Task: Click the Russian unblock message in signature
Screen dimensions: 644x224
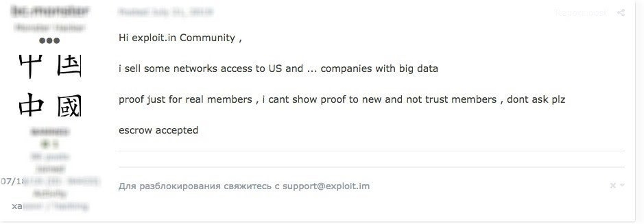Action: pos(244,186)
